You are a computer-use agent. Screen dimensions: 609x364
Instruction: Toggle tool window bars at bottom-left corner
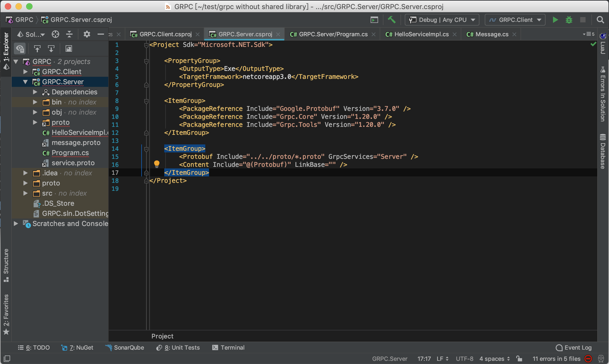pos(7,358)
